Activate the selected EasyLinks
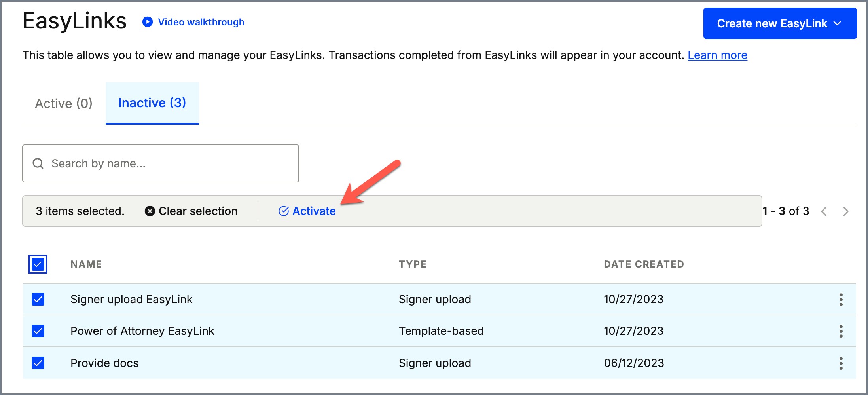Image resolution: width=868 pixels, height=395 pixels. [307, 211]
